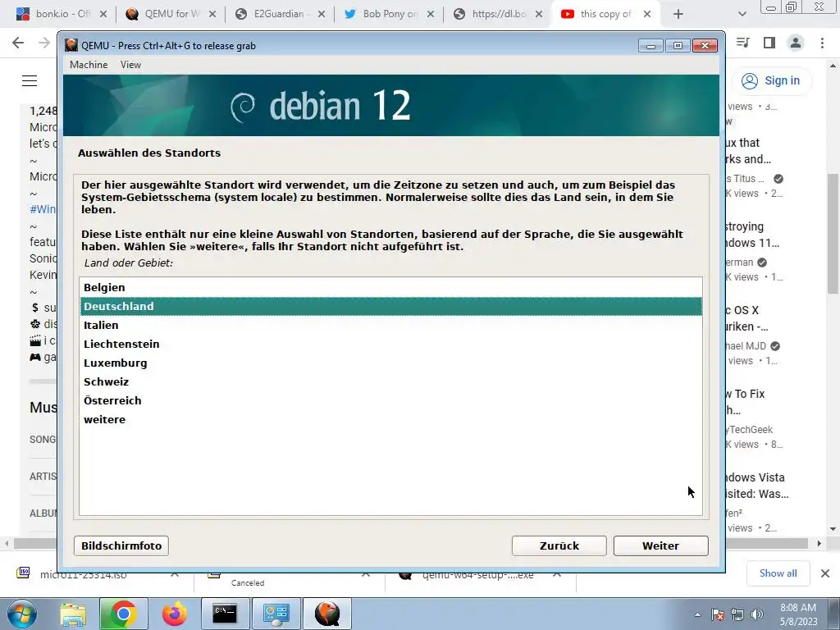Select Deutschland in the country list
The image size is (840, 630).
tap(390, 307)
